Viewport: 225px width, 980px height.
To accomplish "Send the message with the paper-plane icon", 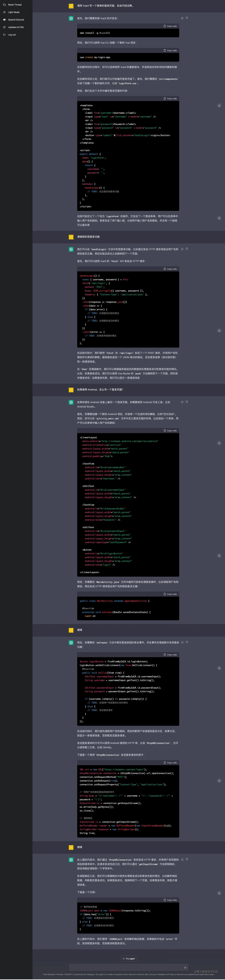I will click(185, 968).
